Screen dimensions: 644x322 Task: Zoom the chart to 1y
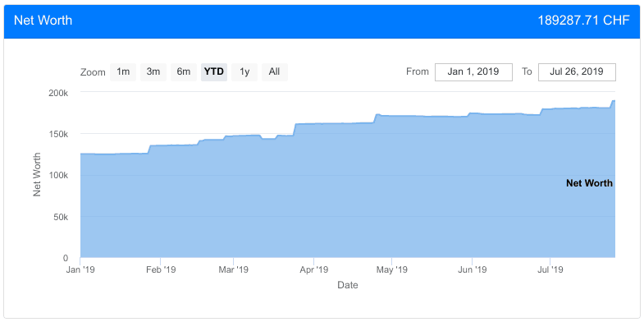click(244, 72)
